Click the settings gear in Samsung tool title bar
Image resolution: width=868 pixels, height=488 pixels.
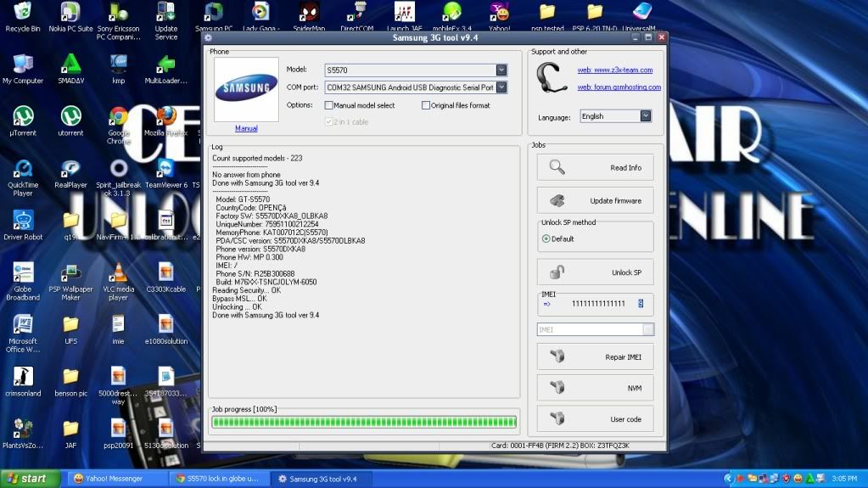click(208, 37)
